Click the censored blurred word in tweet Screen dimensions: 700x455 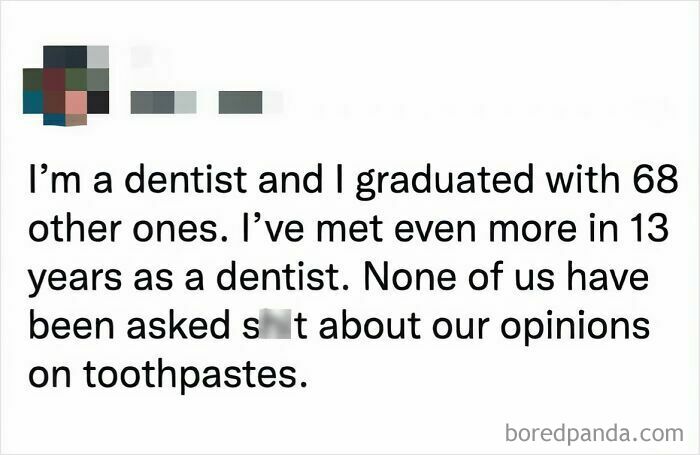[272, 324]
